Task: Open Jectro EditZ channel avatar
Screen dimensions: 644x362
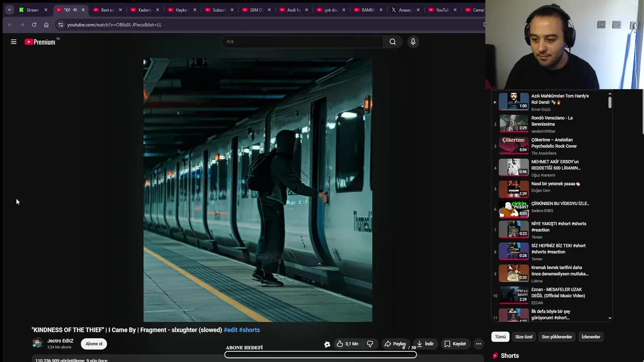Action: (x=37, y=343)
